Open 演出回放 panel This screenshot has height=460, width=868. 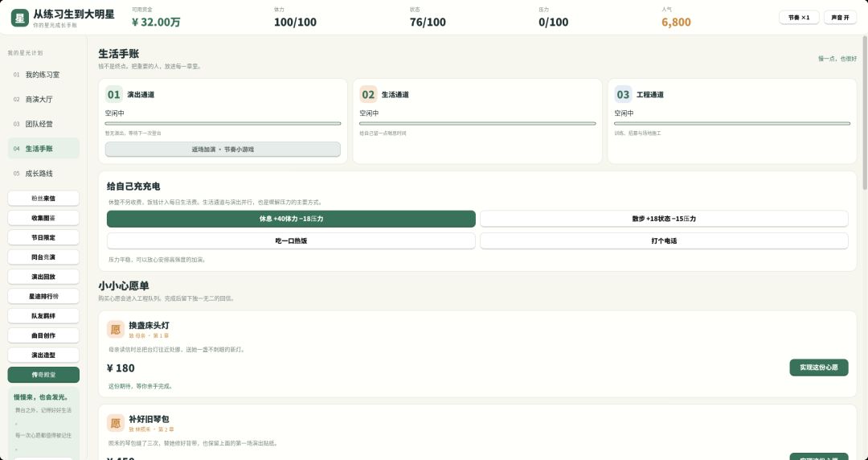pos(43,277)
